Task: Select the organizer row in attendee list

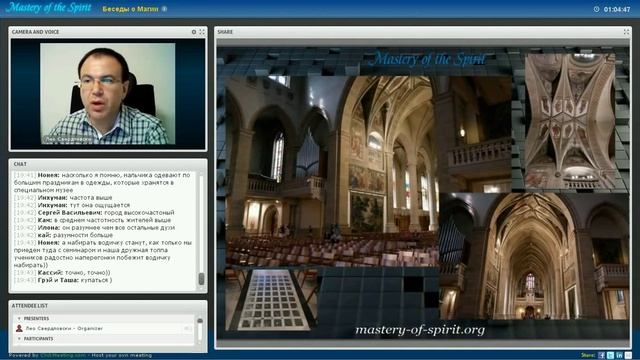Action: pyautogui.click(x=104, y=328)
